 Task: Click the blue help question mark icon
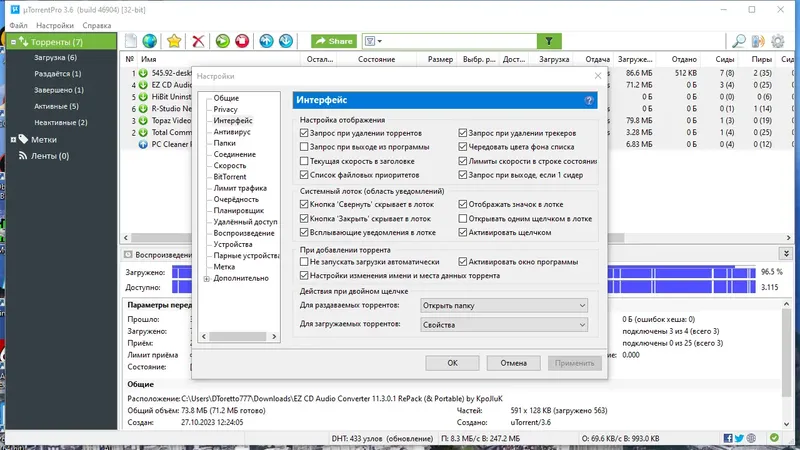tap(589, 100)
